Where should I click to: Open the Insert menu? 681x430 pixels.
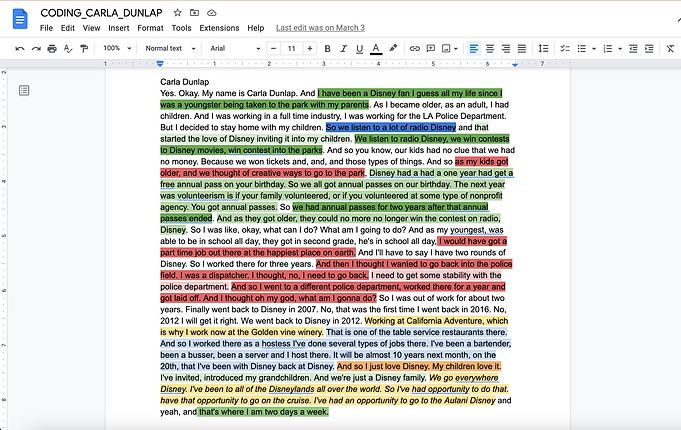click(x=119, y=28)
